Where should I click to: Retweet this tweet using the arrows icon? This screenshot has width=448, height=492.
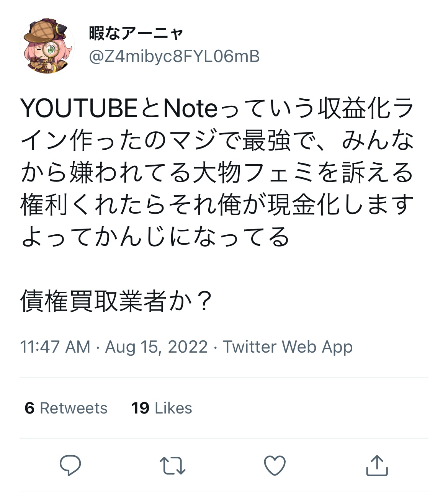[172, 466]
